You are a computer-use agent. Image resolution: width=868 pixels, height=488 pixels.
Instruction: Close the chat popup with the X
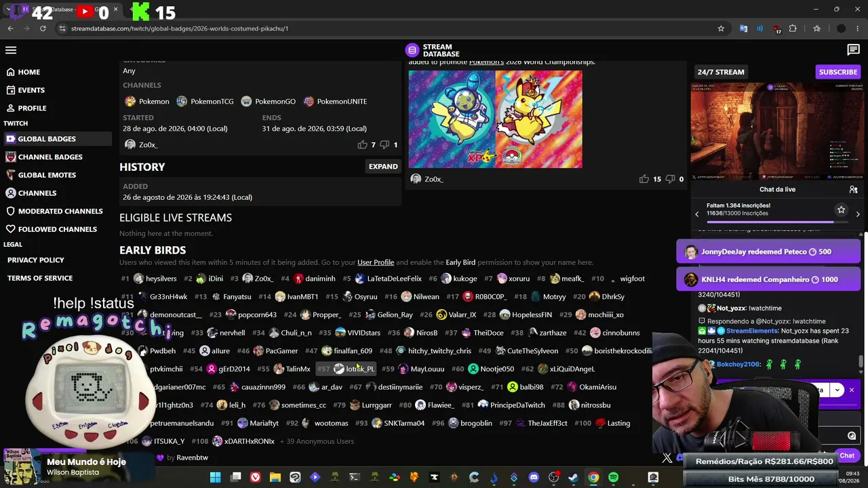[852, 390]
